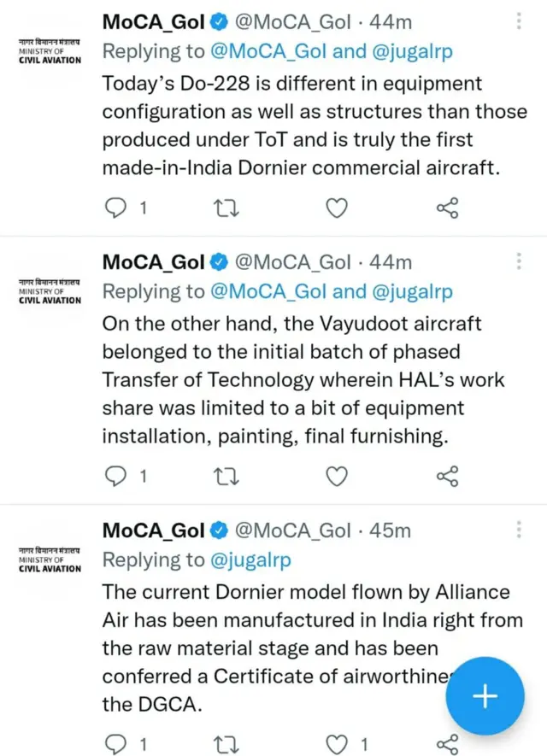Viewport: 547px width, 756px height.
Task: Click the verified badge next to MoCA_GoI
Action: coord(219,22)
